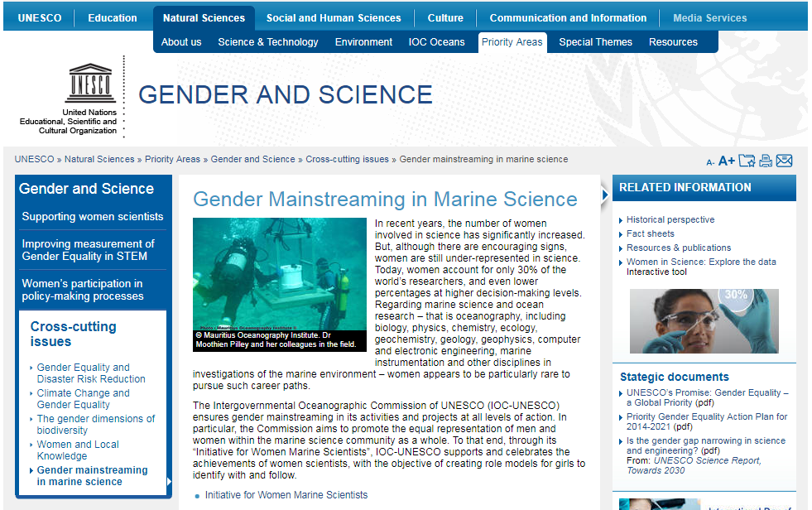Go to About us submenu
Viewport: 812px width, 510px height.
181,42
